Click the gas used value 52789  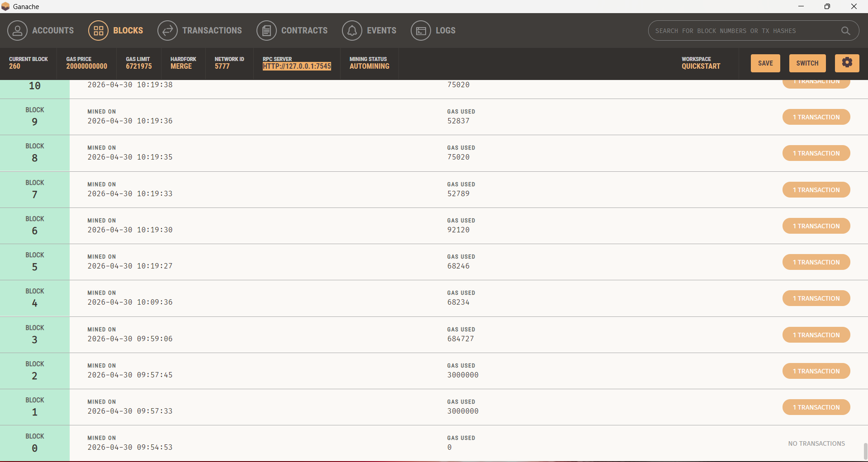click(458, 193)
